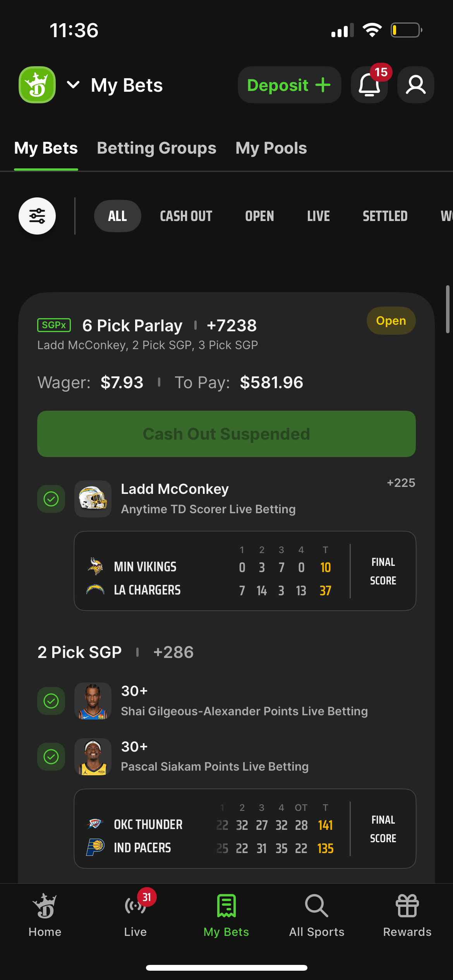
Task: Expand the My Bets header dropdown chevron
Action: (x=73, y=85)
